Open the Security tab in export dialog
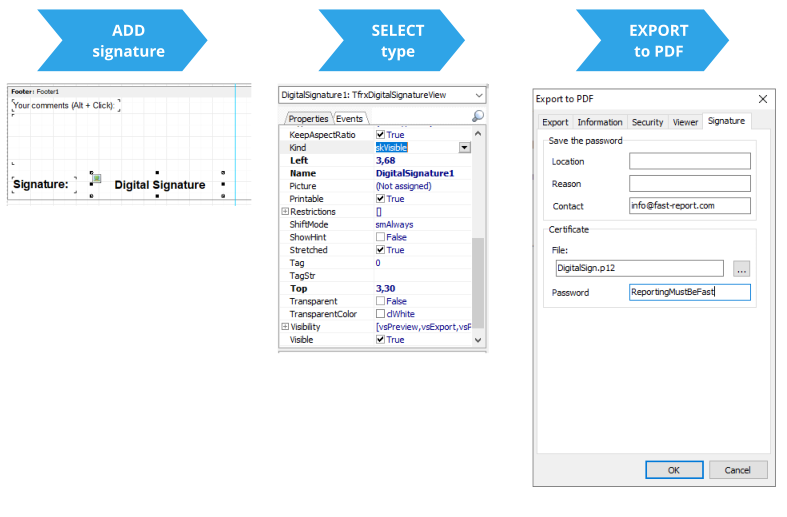The height and width of the screenshot is (517, 787). [647, 122]
